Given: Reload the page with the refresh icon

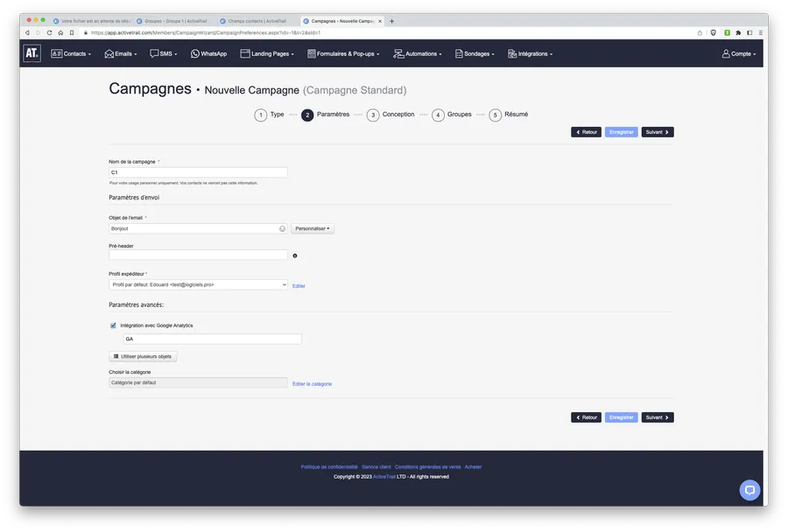Looking at the screenshot, I should [49, 32].
